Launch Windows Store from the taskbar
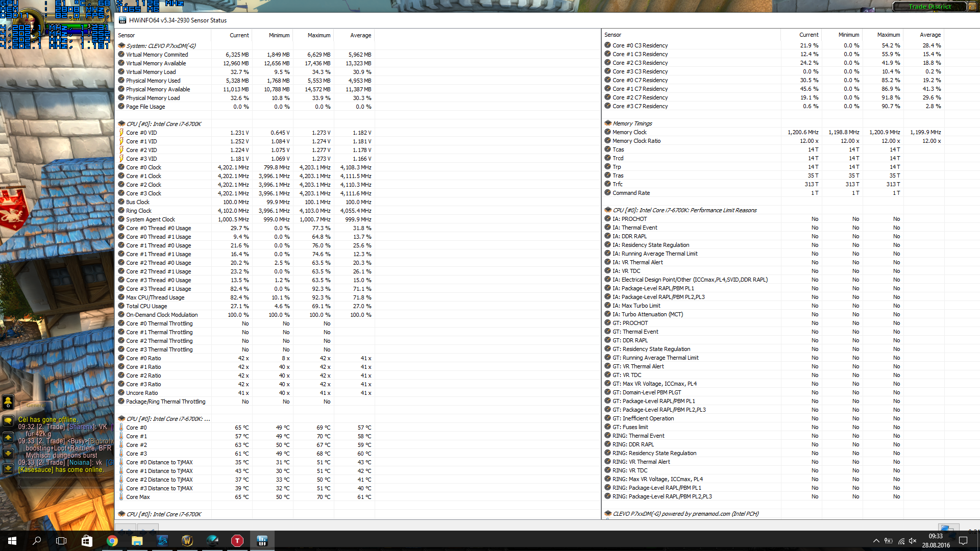 pos(87,541)
